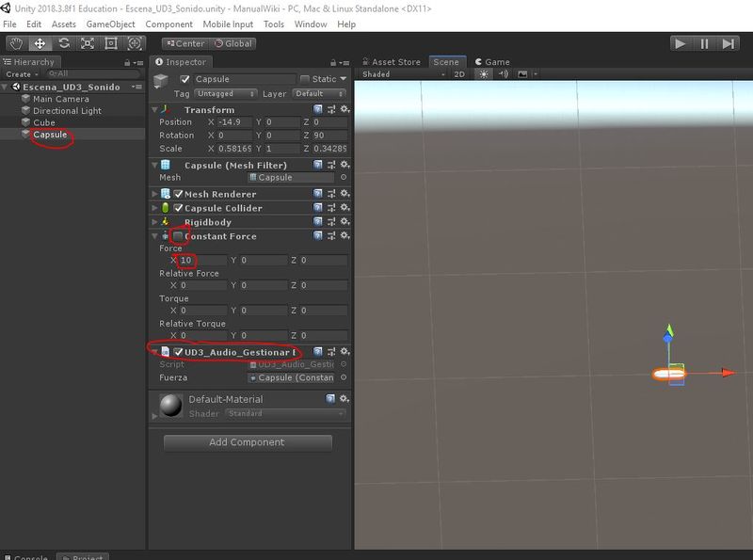
Task: Expand the Rigidbody component foldout
Action: 154,222
